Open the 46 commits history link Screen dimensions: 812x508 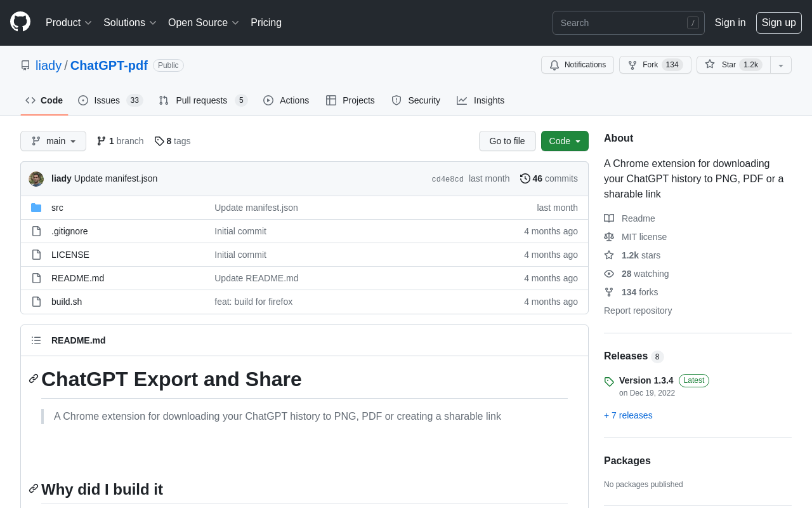(x=549, y=178)
